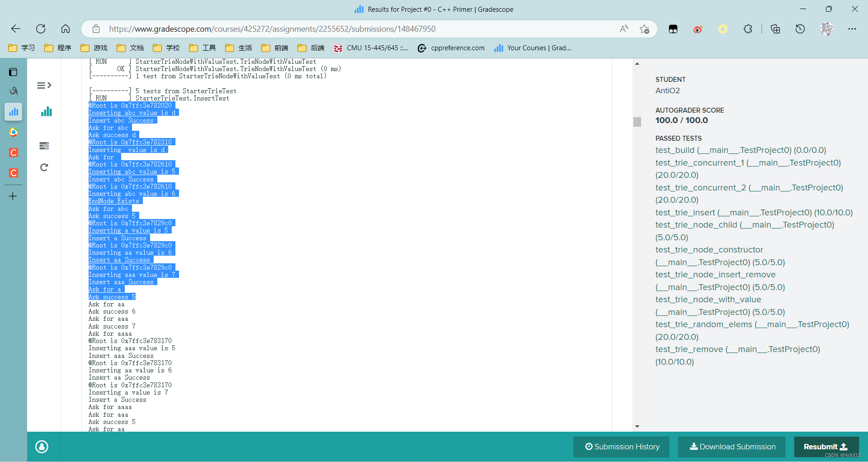
Task: Open the assignment list icon in sidebar
Action: pyautogui.click(x=44, y=146)
